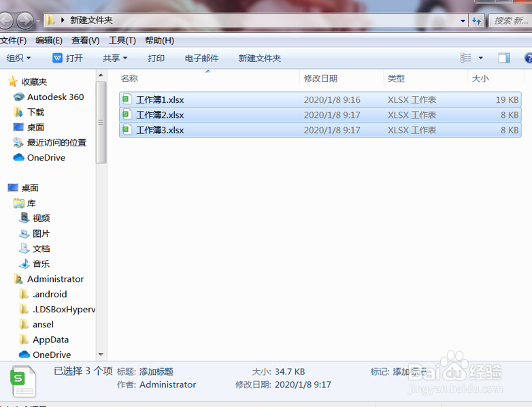532x407 pixels.
Task: Expand the 组织 dropdown
Action: click(x=18, y=58)
